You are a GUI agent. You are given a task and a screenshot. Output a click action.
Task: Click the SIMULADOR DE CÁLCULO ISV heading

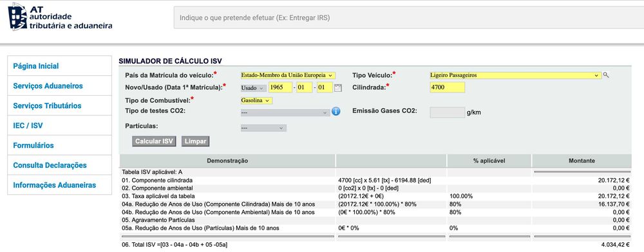click(x=170, y=61)
